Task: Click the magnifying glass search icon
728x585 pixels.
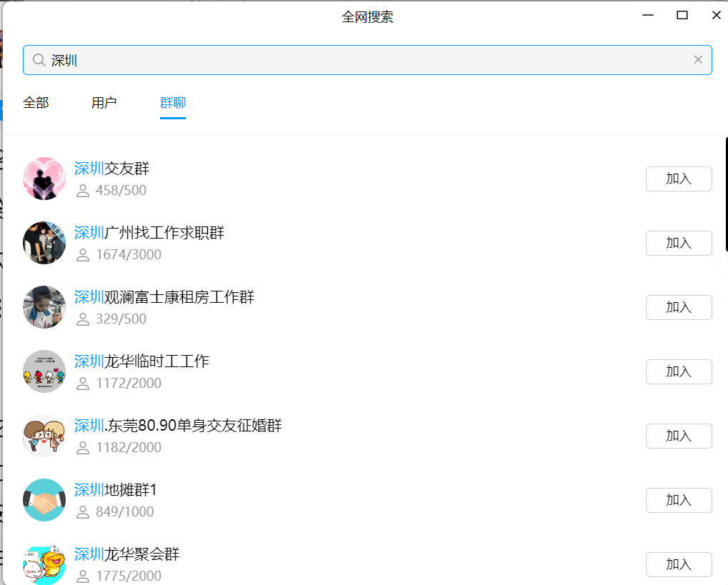Action: (39, 60)
